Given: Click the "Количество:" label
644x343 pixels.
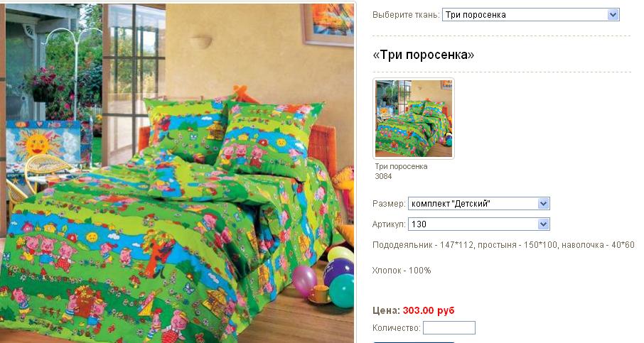Looking at the screenshot, I should point(397,328).
